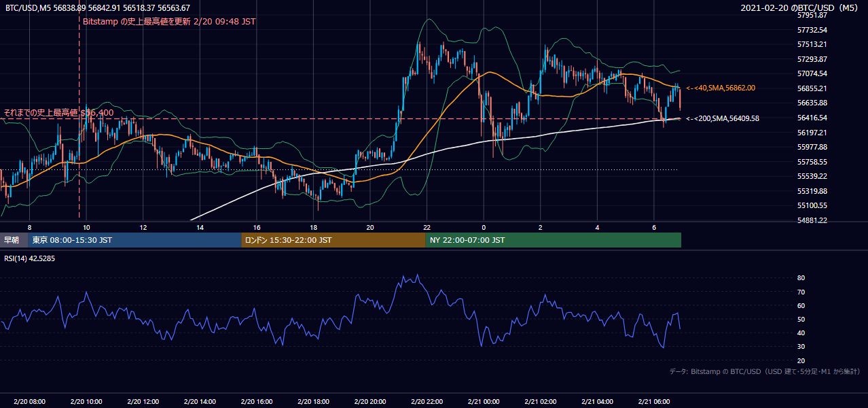Click the London 15:30-22:00 JST session bar
The height and width of the screenshot is (408, 868).
pyautogui.click(x=333, y=240)
